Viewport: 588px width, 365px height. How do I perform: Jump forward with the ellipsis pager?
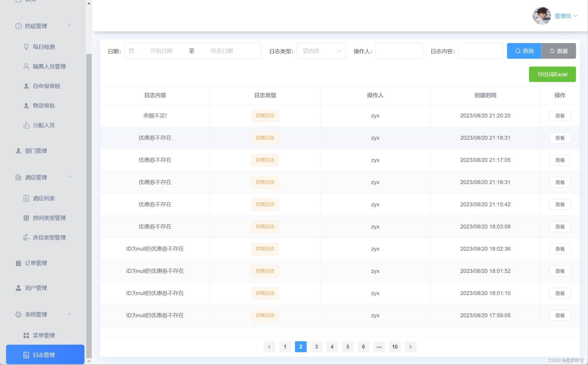click(x=379, y=347)
